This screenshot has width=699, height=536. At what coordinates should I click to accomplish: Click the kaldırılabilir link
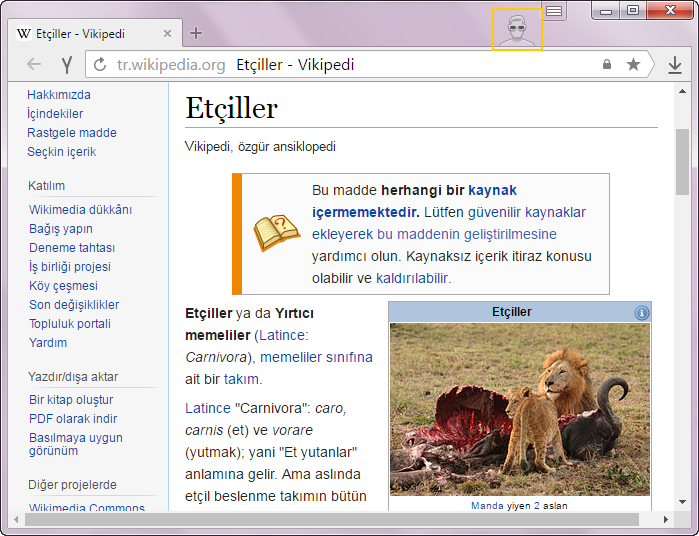coord(412,278)
